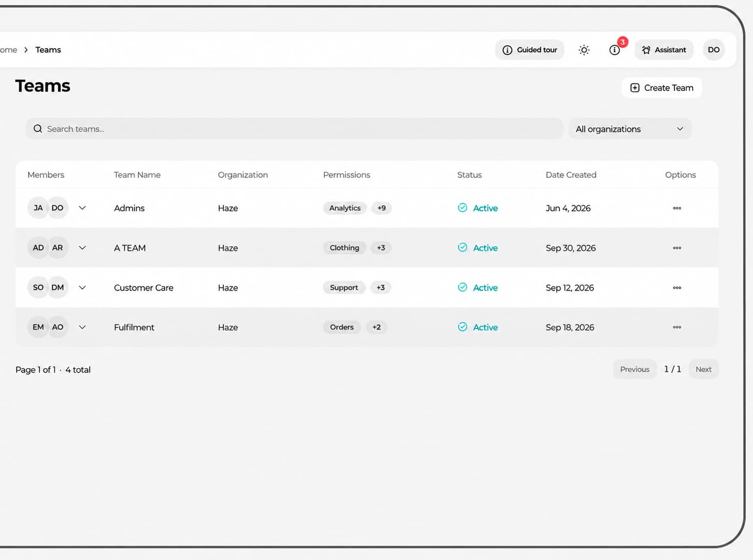Show +2 more permissions for Fulfilment
The height and width of the screenshot is (560, 753).
376,327
